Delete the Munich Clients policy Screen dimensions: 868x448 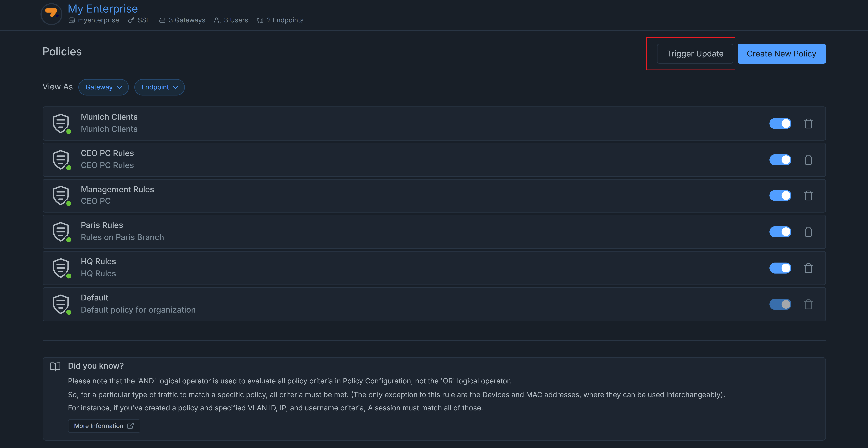point(808,124)
